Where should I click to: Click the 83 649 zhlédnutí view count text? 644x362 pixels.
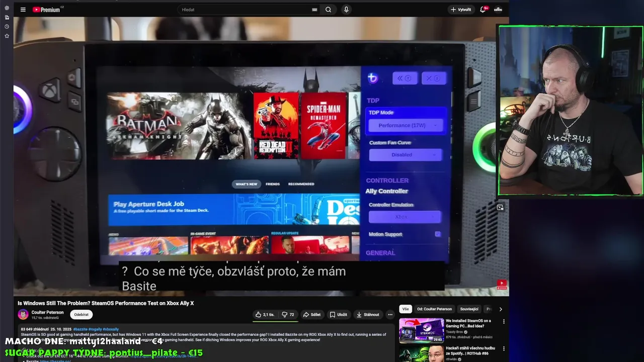click(34, 329)
